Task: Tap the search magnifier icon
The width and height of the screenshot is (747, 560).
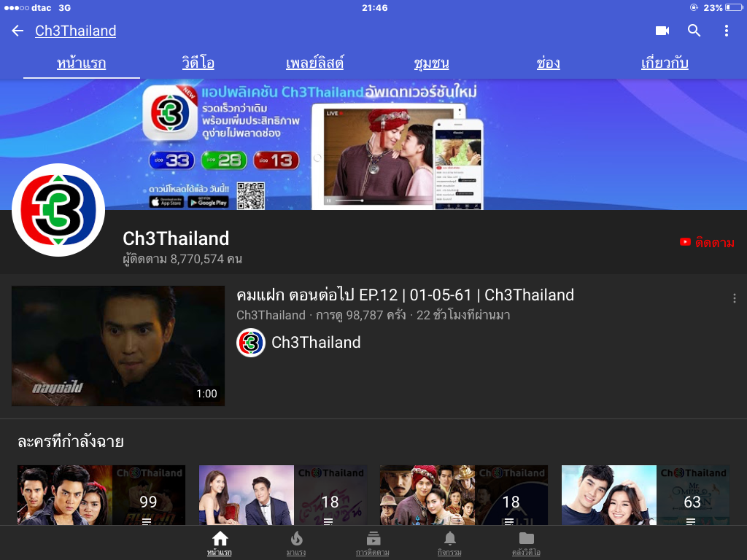Action: pyautogui.click(x=694, y=31)
